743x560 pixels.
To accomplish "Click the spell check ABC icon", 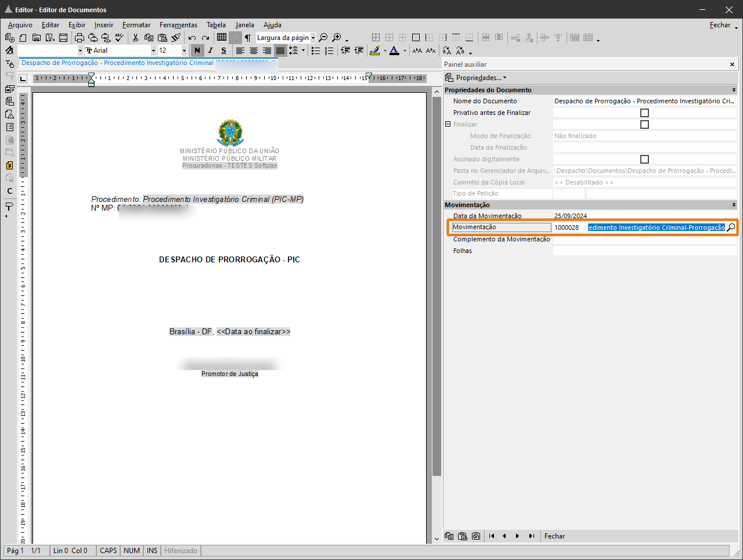I will (x=119, y=38).
